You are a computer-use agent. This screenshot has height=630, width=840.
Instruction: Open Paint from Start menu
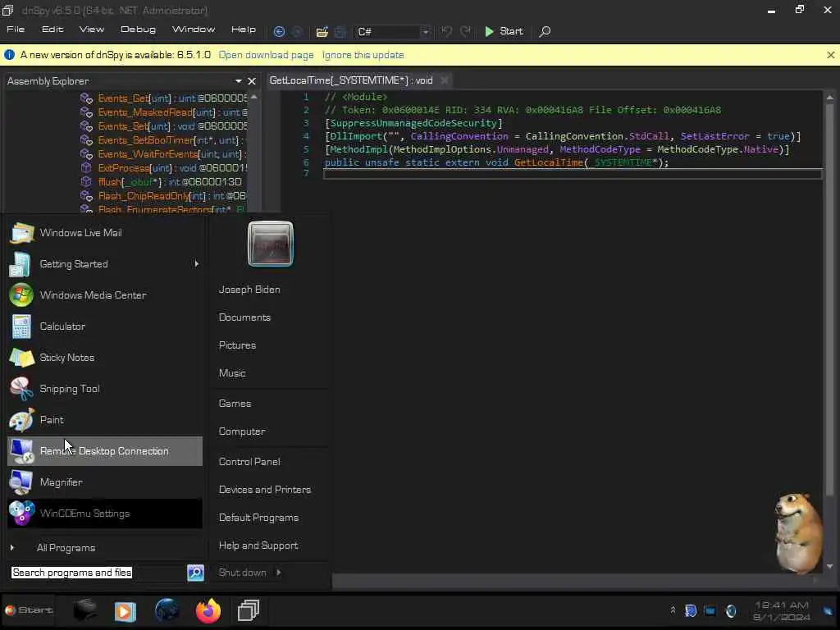[x=105, y=420]
